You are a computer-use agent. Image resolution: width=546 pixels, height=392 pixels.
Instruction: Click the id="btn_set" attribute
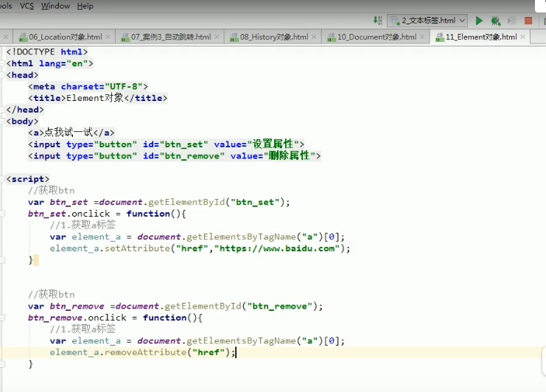tap(175, 144)
